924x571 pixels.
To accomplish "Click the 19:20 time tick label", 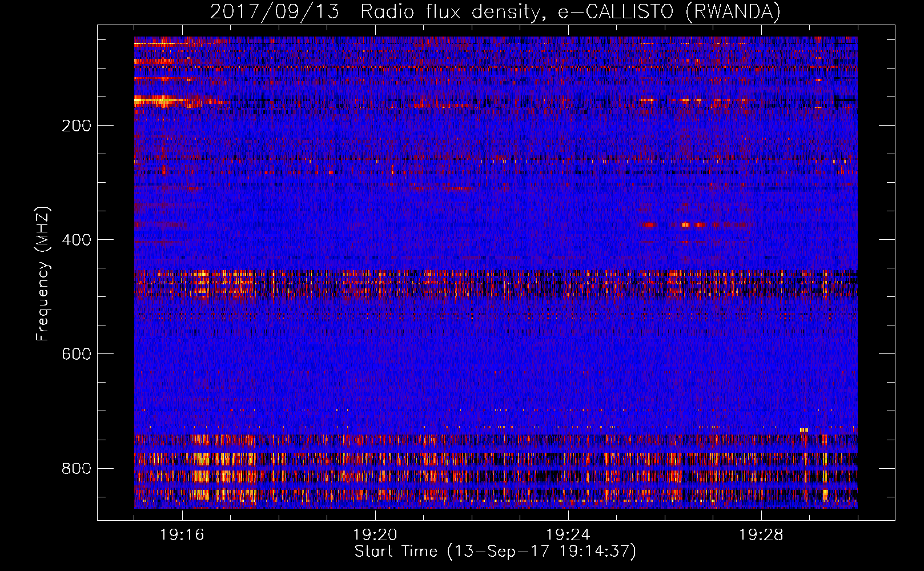I will click(375, 535).
